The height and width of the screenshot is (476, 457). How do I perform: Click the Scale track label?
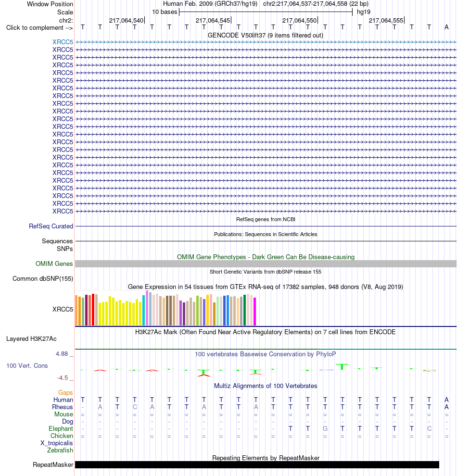65,12
